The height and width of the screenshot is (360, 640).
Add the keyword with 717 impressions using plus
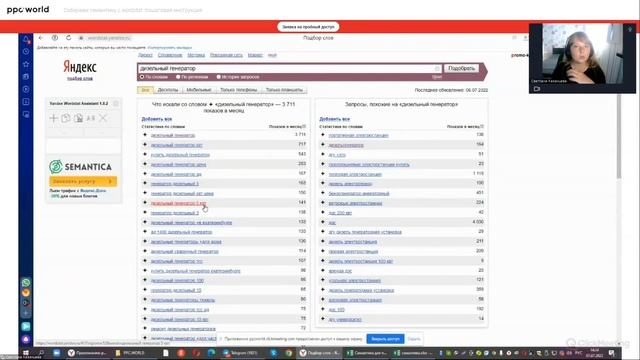pos(145,144)
